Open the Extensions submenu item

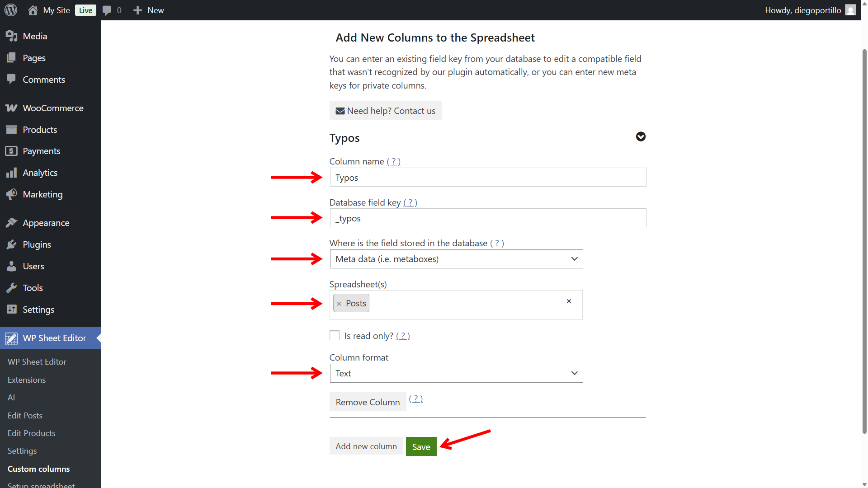[26, 380]
